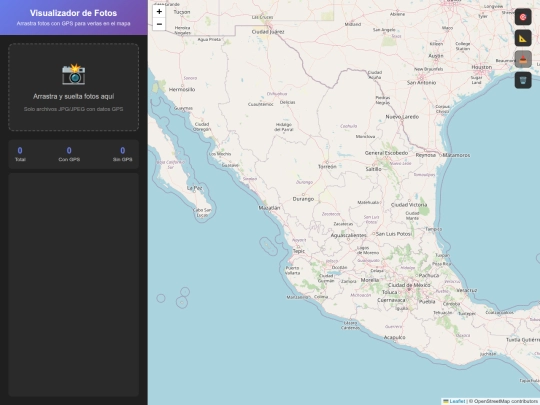This screenshot has width=540, height=405.
Task: Zoom out of the map
Action: (159, 24)
